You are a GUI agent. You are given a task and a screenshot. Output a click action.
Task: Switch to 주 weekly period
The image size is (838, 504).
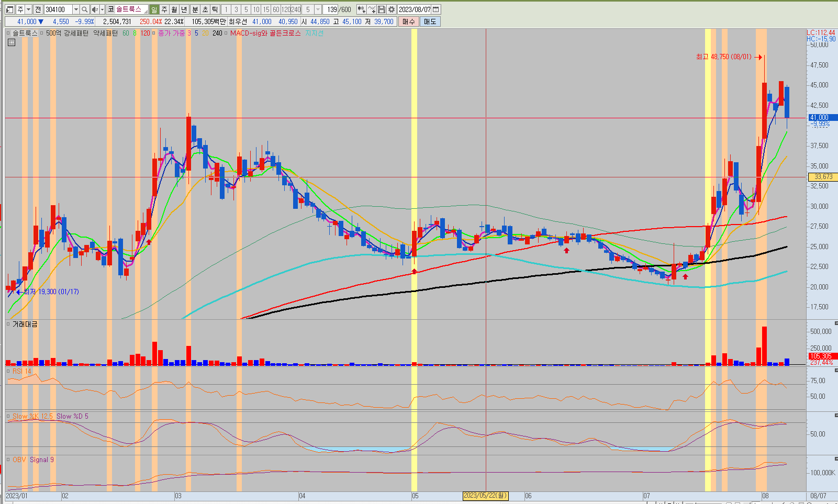point(164,9)
